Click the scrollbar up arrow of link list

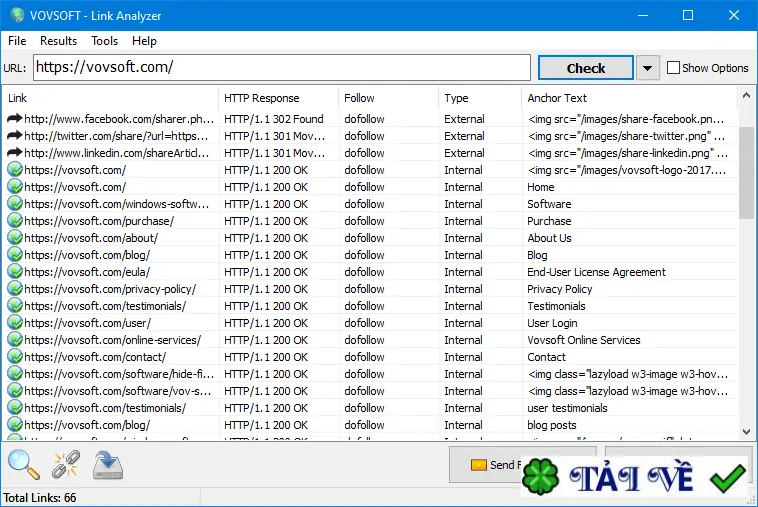click(x=746, y=96)
